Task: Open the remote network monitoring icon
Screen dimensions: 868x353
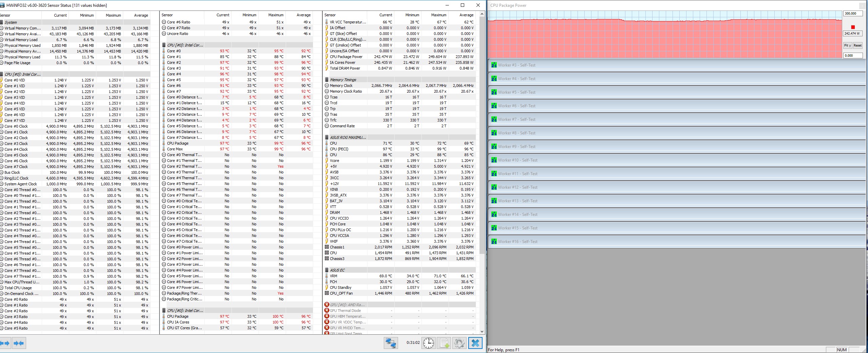Action: pos(391,343)
